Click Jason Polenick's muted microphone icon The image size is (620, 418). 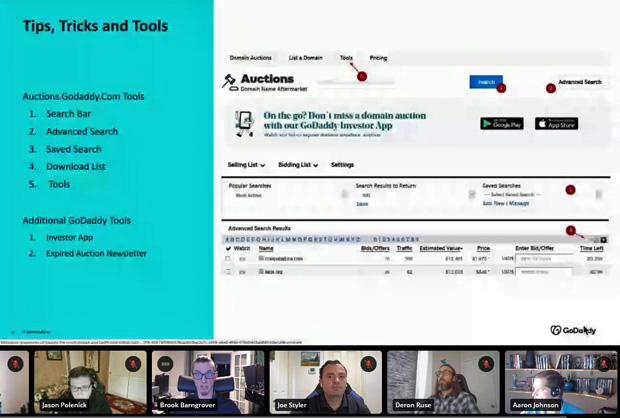133,364
